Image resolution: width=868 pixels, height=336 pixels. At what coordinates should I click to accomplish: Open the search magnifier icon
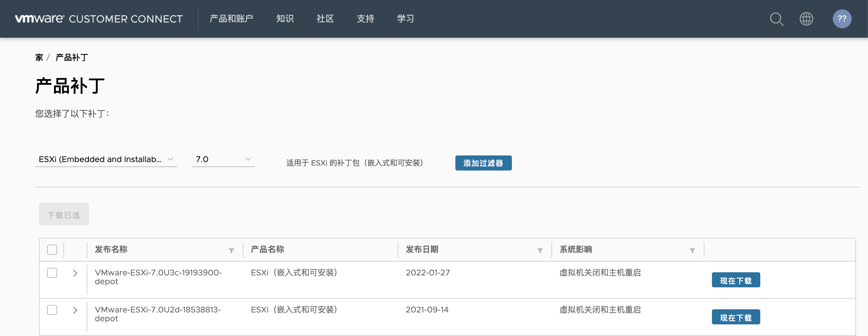point(776,19)
